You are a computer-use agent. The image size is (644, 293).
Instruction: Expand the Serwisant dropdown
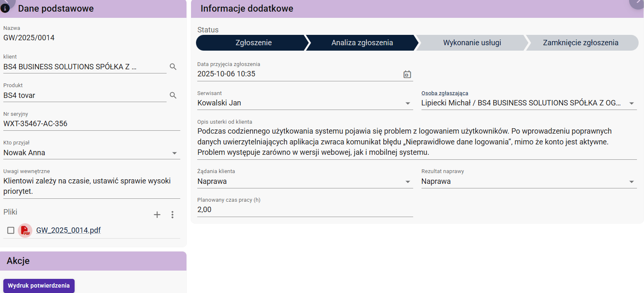[408, 103]
